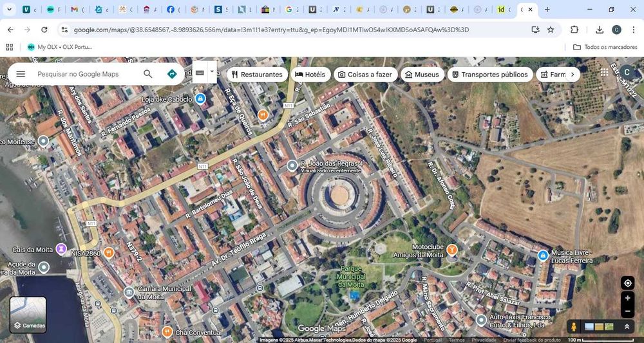
Task: Zoom in the map with plus button
Action: pos(627,298)
